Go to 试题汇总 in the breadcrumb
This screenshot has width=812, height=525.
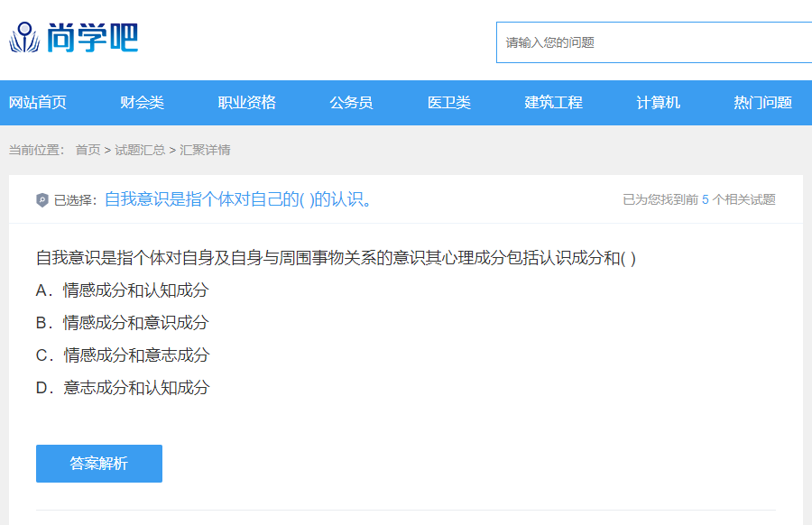(140, 150)
